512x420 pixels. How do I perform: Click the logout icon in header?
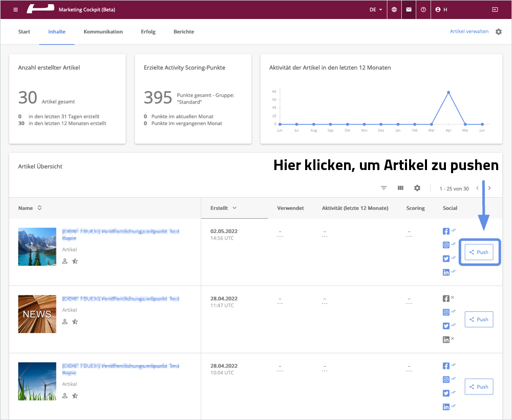point(495,9)
